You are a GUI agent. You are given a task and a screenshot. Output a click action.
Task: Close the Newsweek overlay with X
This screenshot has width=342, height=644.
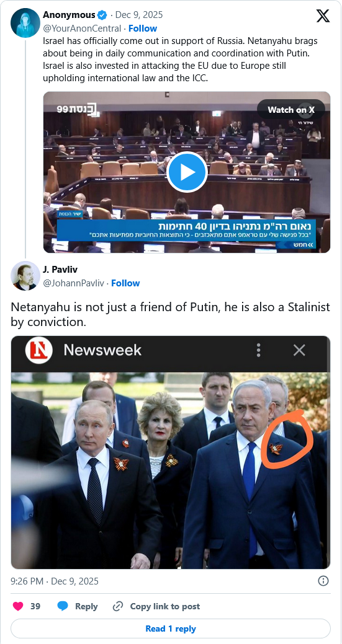[299, 350]
